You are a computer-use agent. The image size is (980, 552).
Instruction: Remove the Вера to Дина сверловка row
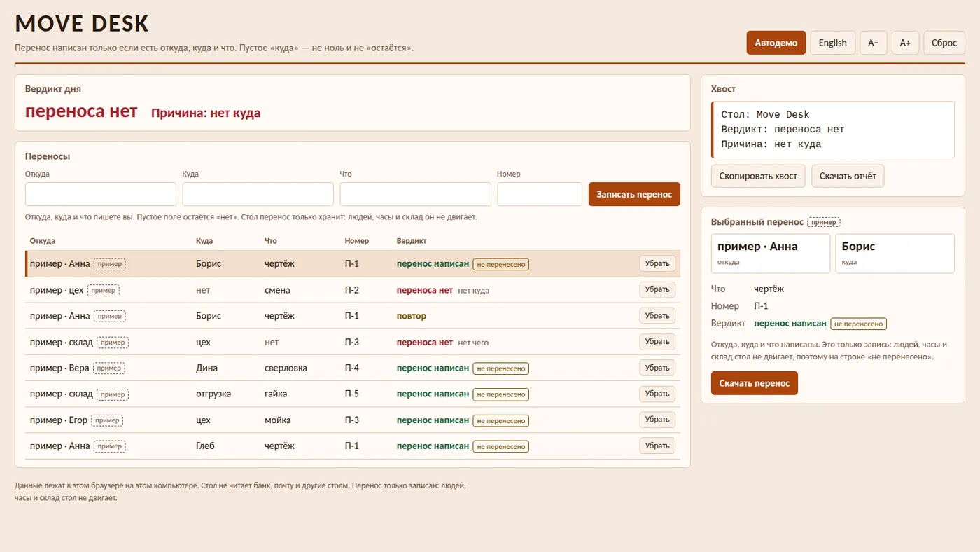pyautogui.click(x=657, y=368)
